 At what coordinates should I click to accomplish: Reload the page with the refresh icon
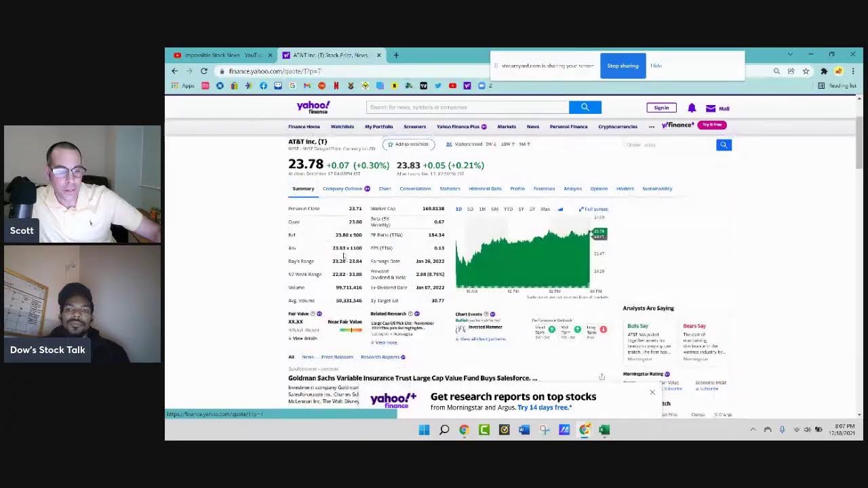click(203, 71)
